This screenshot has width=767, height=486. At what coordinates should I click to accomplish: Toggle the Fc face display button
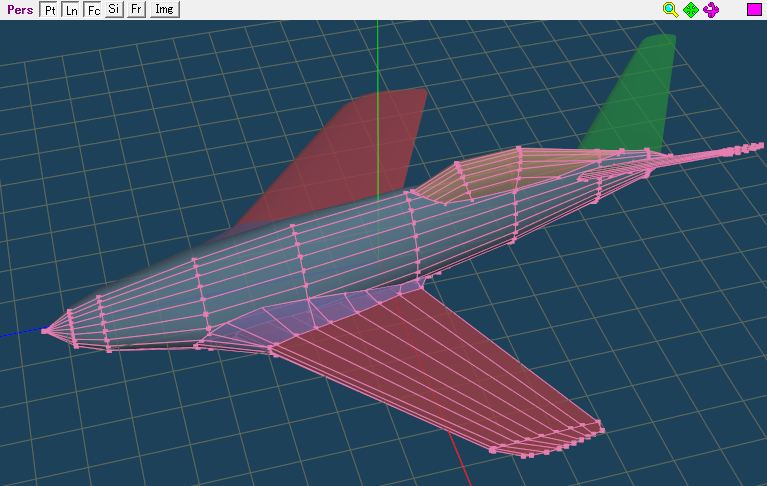93,10
